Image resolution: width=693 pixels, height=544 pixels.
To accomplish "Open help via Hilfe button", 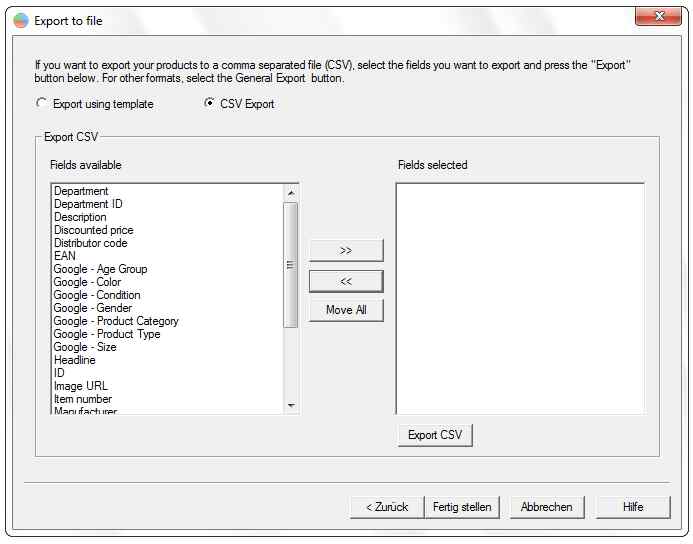I will tap(633, 507).
